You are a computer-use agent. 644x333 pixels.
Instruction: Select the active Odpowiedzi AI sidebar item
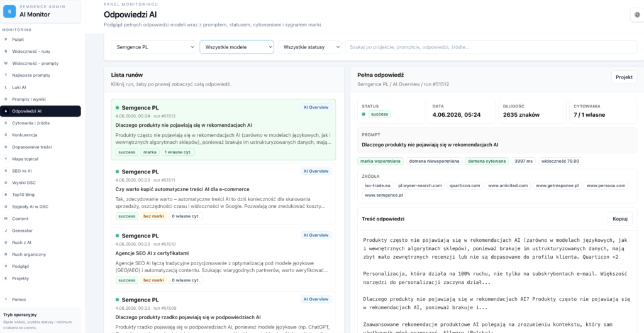(41, 111)
